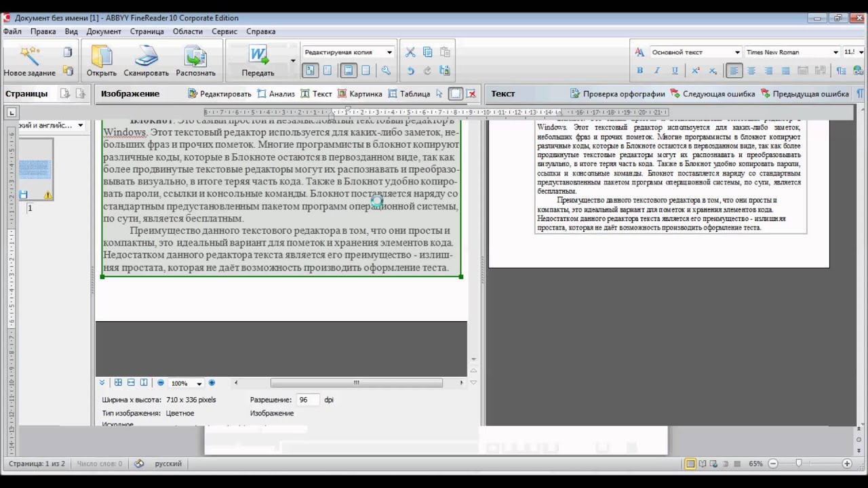Image resolution: width=868 pixels, height=488 pixels.
Task: Select page 1 thumbnail in Pages pane
Action: [x=36, y=169]
